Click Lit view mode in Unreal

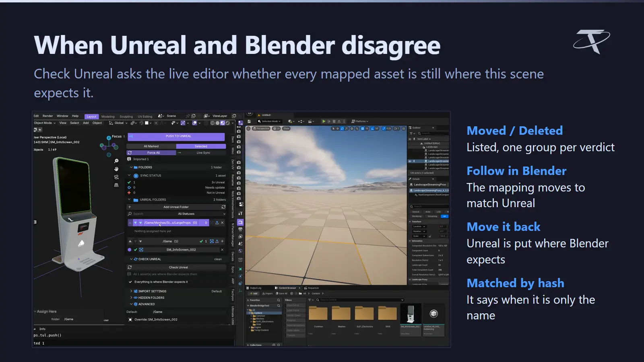(277, 129)
